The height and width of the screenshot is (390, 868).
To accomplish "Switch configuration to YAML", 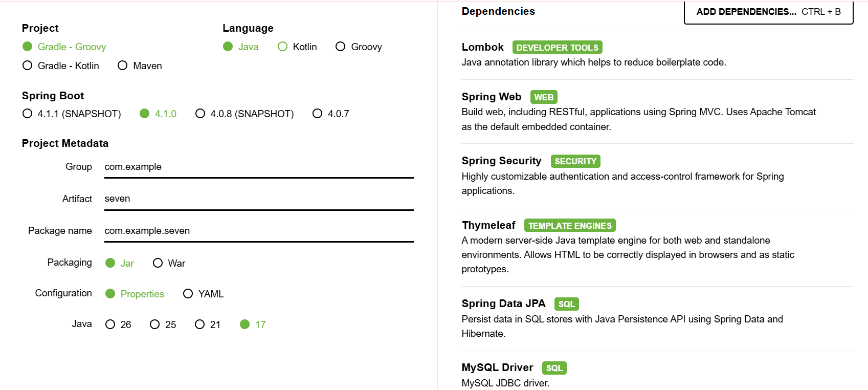I will tap(204, 294).
